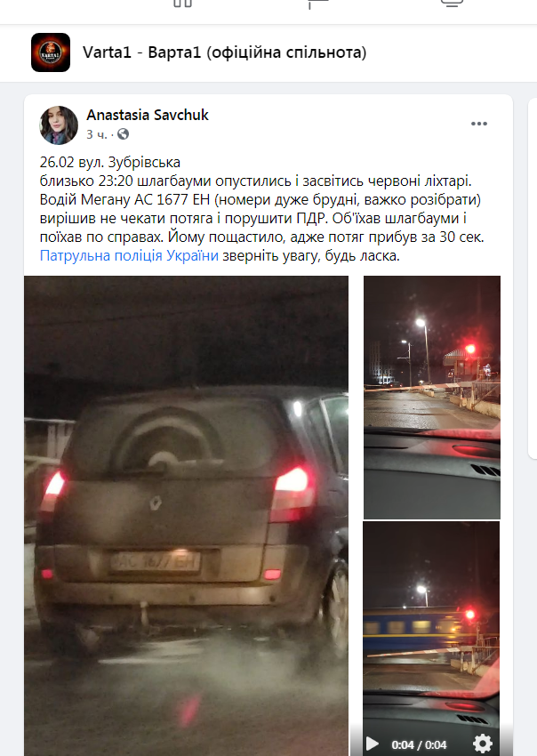Open the photo of lowered barrier and red light

tap(432, 398)
